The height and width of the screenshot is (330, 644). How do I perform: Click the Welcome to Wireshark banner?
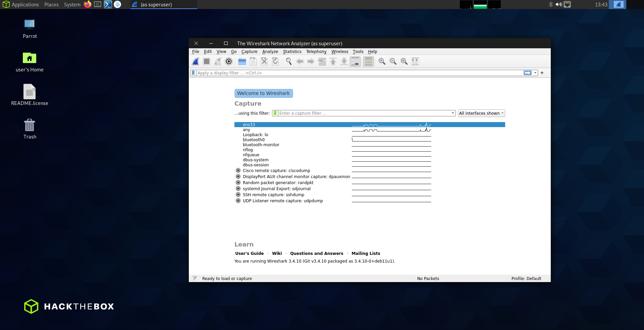click(x=264, y=93)
